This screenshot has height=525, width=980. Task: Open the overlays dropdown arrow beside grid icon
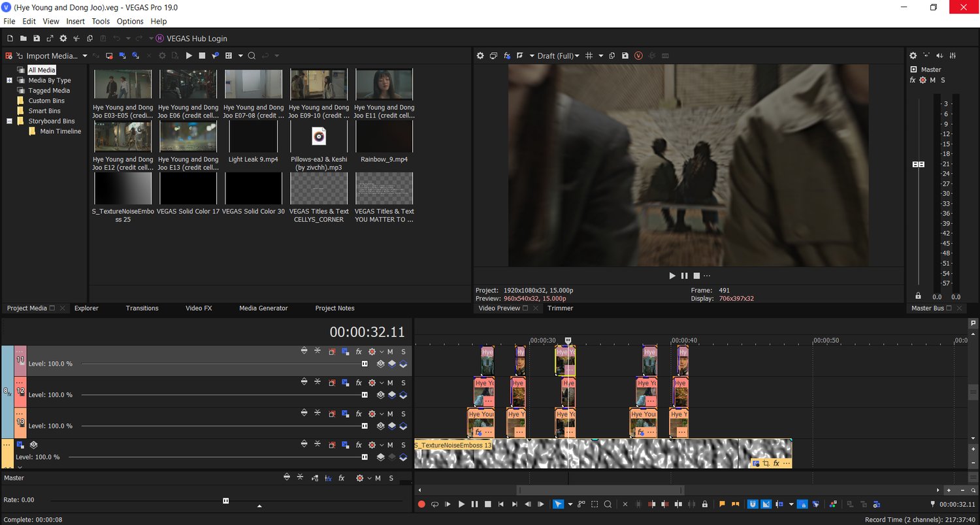tap(600, 56)
